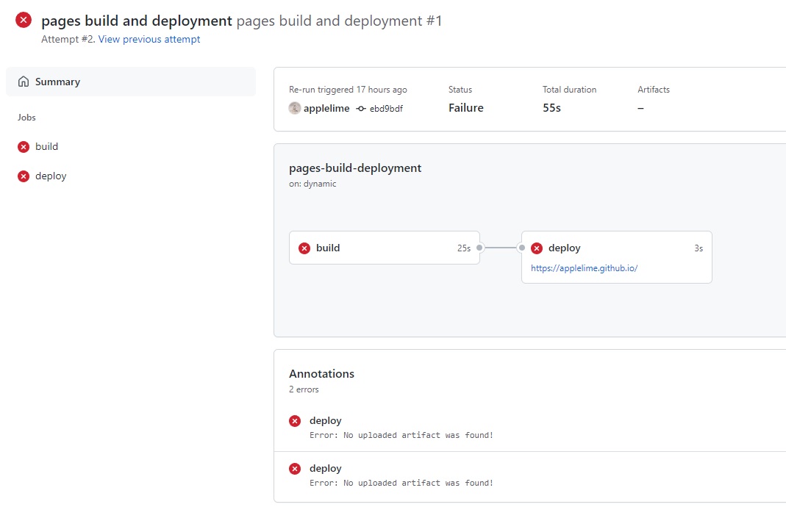Screen dimensions: 786x532
Task: Open the applelime user profile link
Action: (326, 108)
